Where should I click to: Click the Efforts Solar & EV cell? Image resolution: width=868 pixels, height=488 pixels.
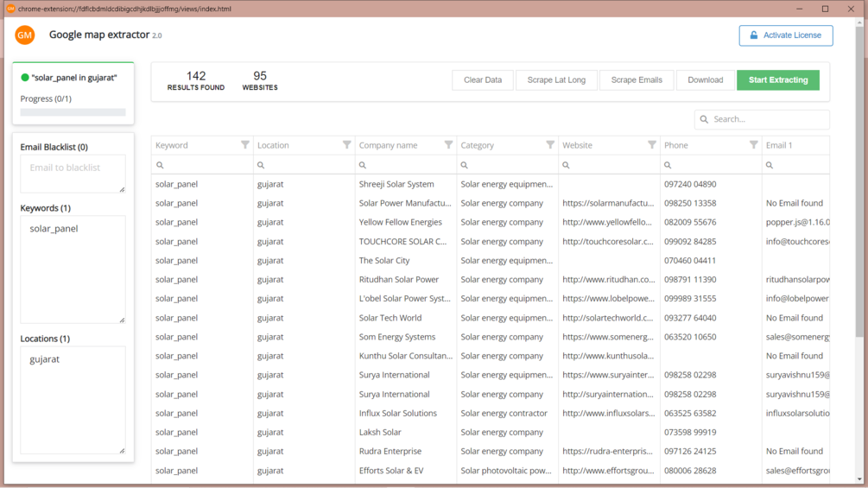406,471
